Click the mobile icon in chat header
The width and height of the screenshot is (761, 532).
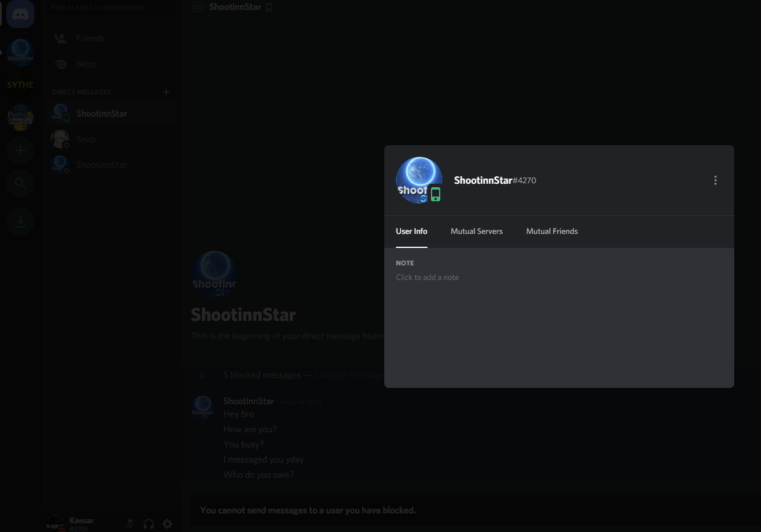(x=269, y=8)
